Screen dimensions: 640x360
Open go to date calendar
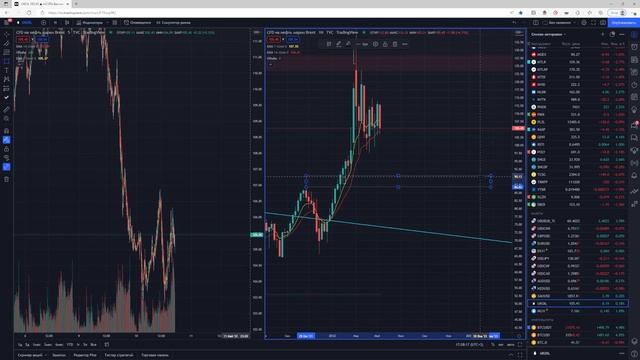(x=107, y=345)
